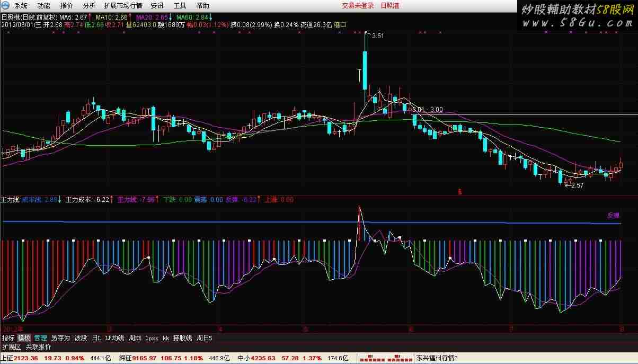
Task: Open the 分析 menu
Action: 90,6
